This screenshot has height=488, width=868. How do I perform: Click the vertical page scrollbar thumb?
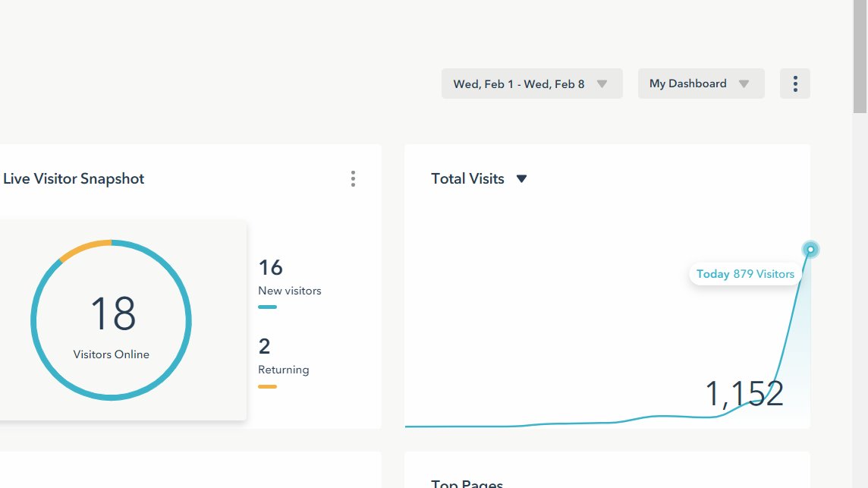point(860,56)
